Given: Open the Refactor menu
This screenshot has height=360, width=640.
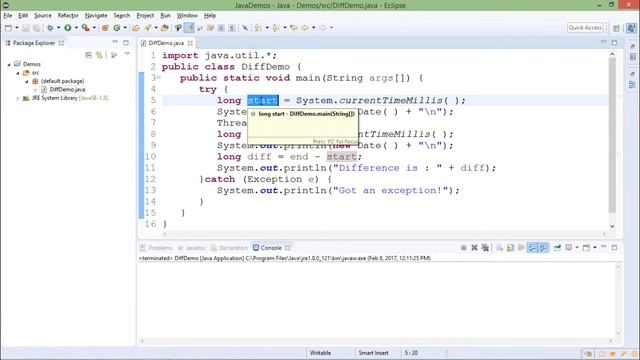Looking at the screenshot, I should [x=68, y=16].
